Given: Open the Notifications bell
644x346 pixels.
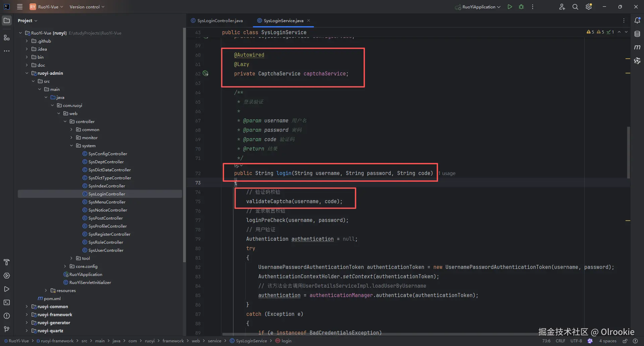Looking at the screenshot, I should (x=637, y=20).
